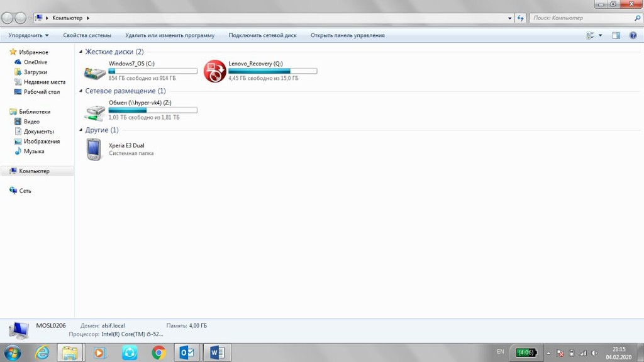Click Подключить сетевой диск
644x362 pixels.
coord(262,35)
